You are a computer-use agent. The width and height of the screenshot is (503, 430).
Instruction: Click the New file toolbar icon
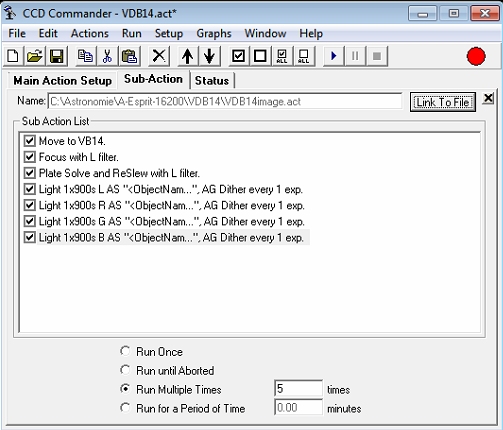13,56
